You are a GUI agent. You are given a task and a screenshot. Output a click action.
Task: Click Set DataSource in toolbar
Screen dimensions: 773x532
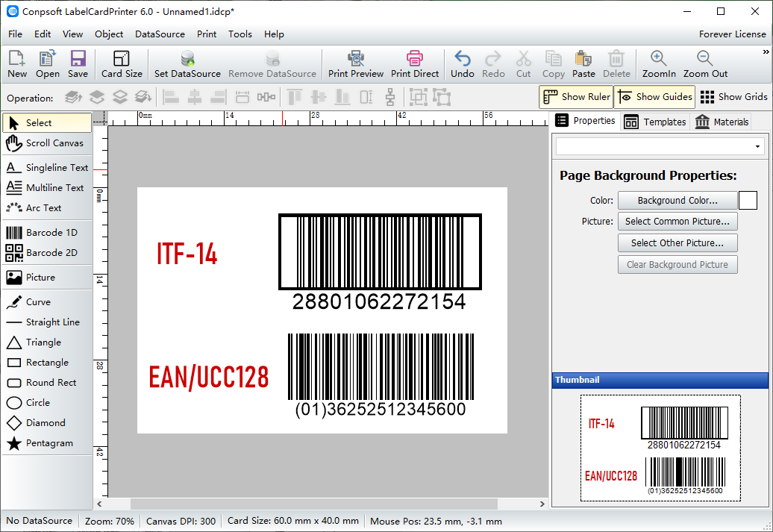coord(187,64)
